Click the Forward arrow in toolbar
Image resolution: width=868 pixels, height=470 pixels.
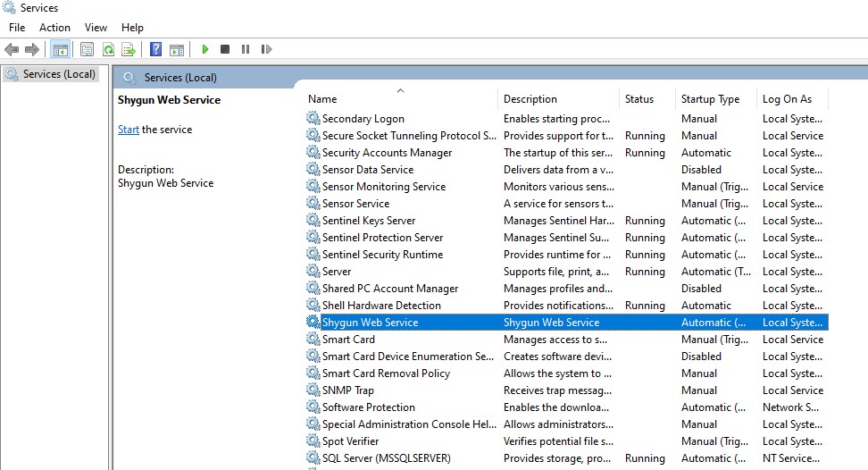(x=32, y=49)
